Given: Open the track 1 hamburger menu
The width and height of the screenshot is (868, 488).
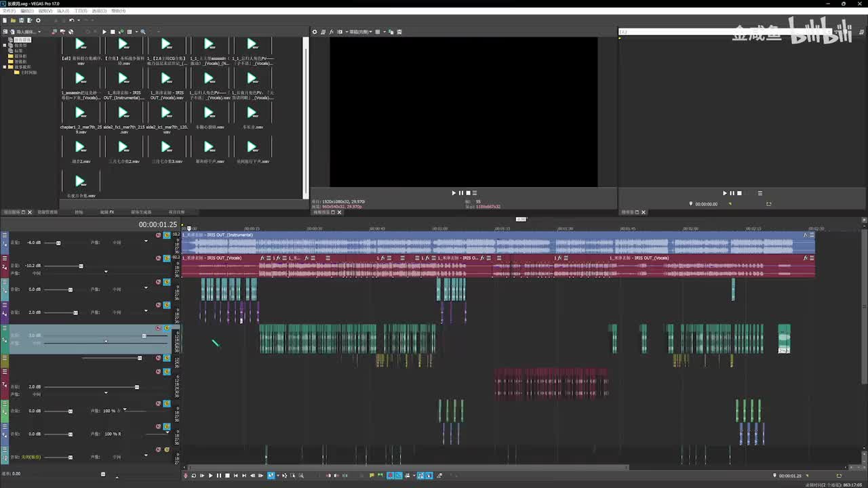Looking at the screenshot, I should click(x=5, y=235).
